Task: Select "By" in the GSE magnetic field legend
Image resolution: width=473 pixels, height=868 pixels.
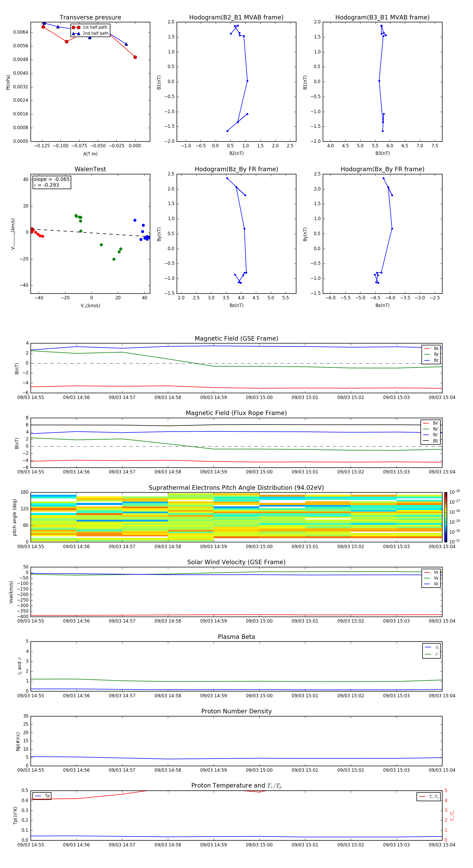Action: pyautogui.click(x=431, y=354)
